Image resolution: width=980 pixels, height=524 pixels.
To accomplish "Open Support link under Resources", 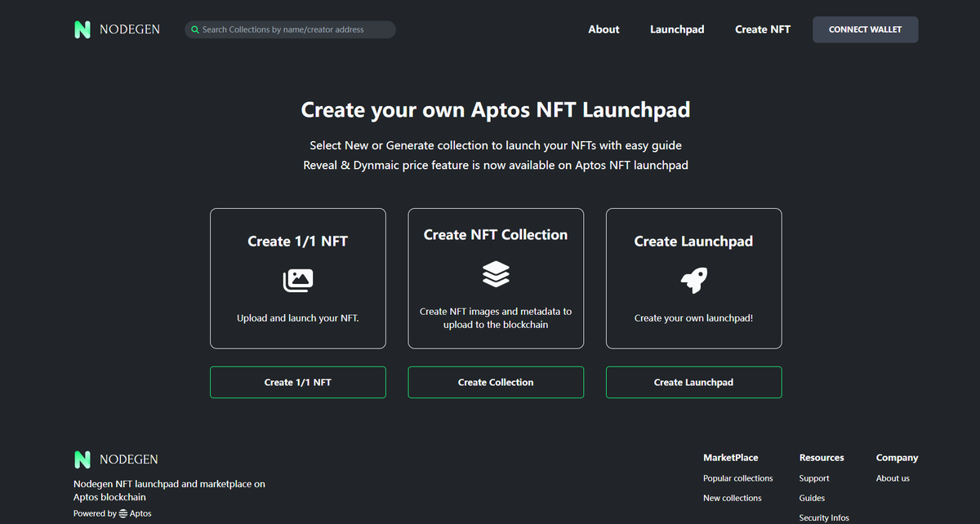I will 814,478.
